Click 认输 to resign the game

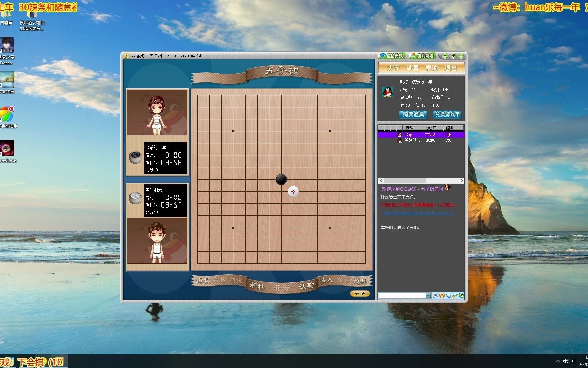[307, 286]
